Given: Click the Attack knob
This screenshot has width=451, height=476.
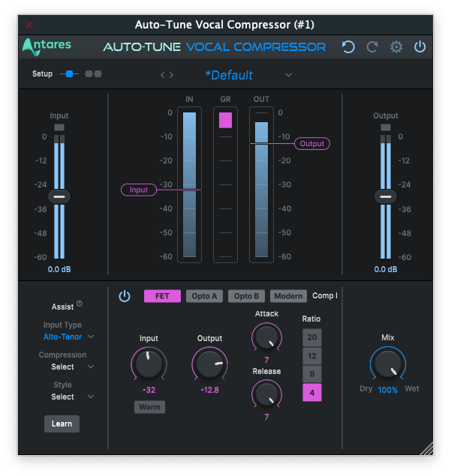Looking at the screenshot, I should pyautogui.click(x=266, y=337).
